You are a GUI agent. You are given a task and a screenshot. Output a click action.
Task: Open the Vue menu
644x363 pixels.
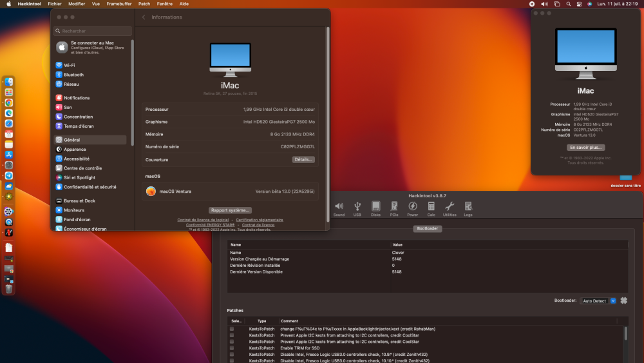click(96, 4)
